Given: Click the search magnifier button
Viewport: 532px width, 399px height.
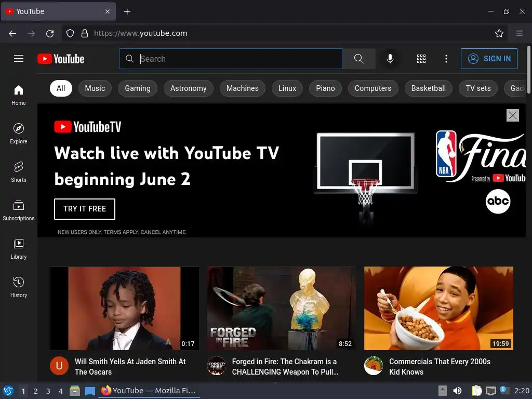Looking at the screenshot, I should pos(358,59).
